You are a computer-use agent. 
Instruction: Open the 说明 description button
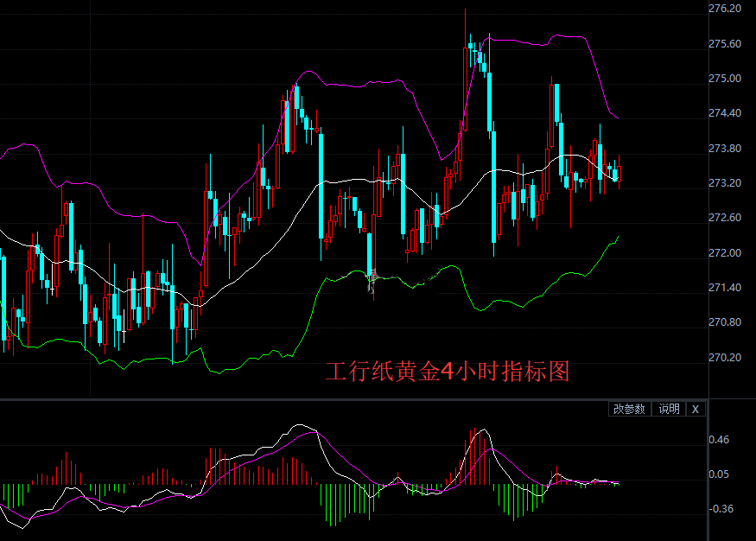coord(670,409)
